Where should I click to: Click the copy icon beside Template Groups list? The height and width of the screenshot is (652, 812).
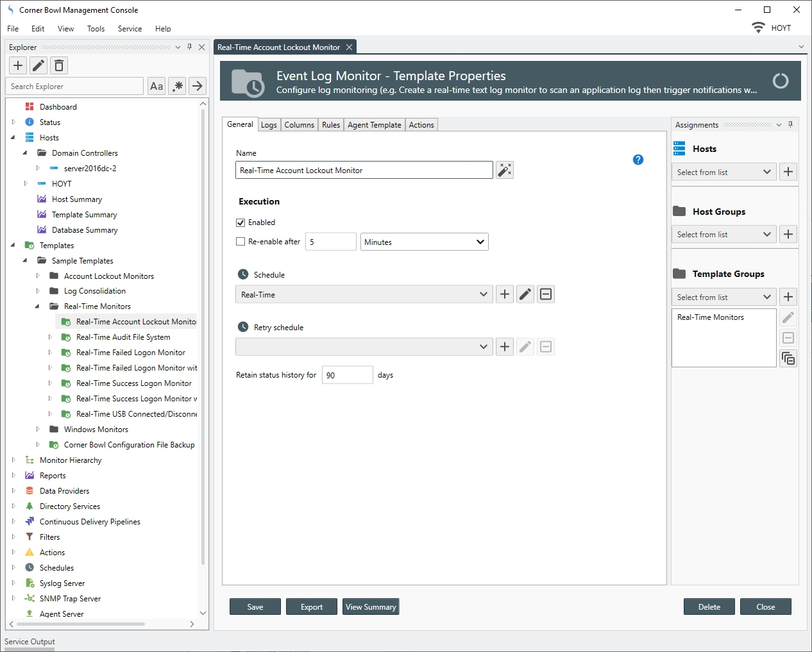(788, 358)
